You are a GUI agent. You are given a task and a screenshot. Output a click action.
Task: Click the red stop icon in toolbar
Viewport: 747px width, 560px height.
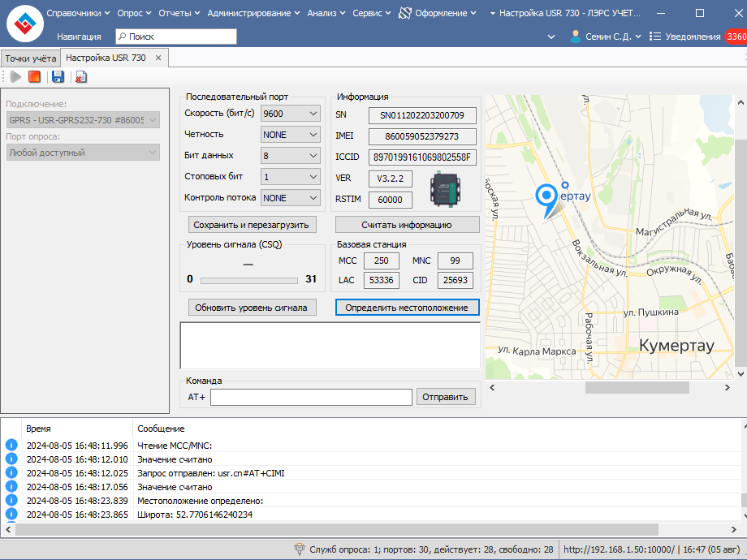coord(34,77)
